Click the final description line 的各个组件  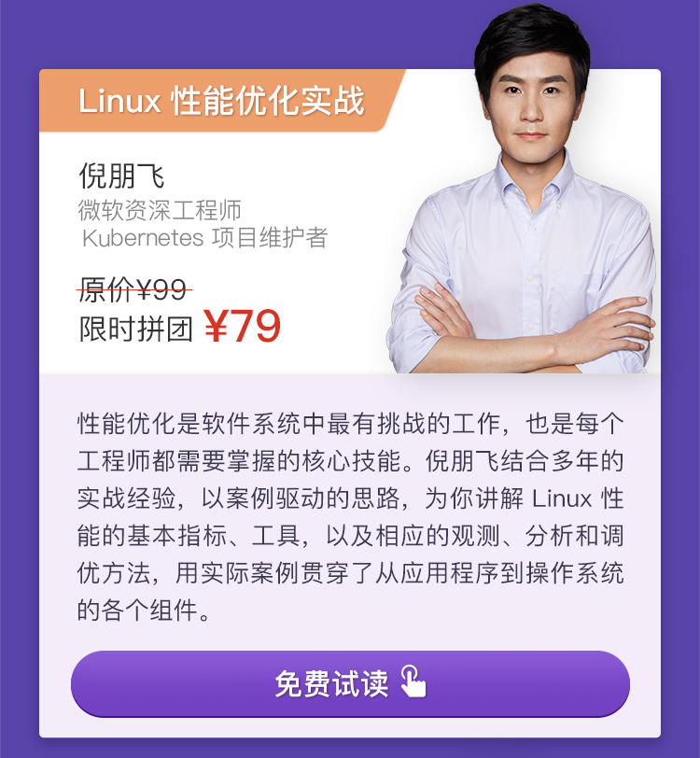tap(144, 611)
